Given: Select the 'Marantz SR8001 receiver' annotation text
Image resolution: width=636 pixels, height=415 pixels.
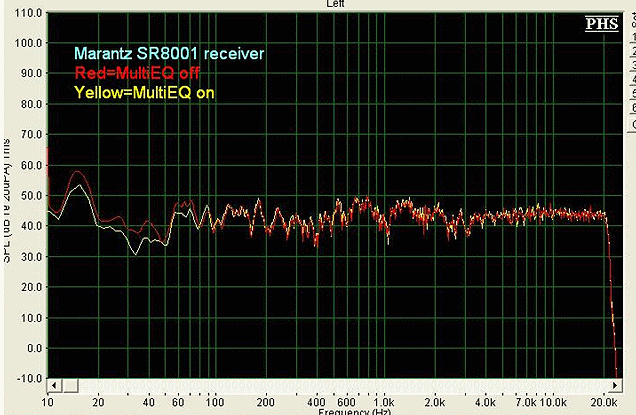Looking at the screenshot, I should pos(169,54).
